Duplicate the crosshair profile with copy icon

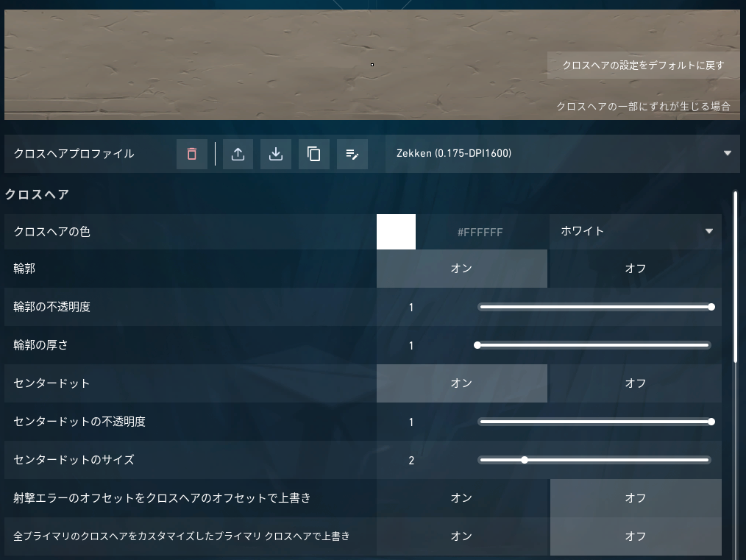(314, 154)
